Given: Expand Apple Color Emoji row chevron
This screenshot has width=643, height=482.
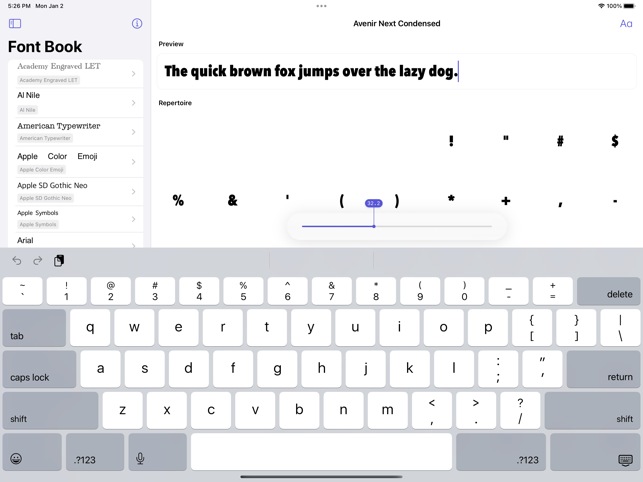Looking at the screenshot, I should [134, 162].
